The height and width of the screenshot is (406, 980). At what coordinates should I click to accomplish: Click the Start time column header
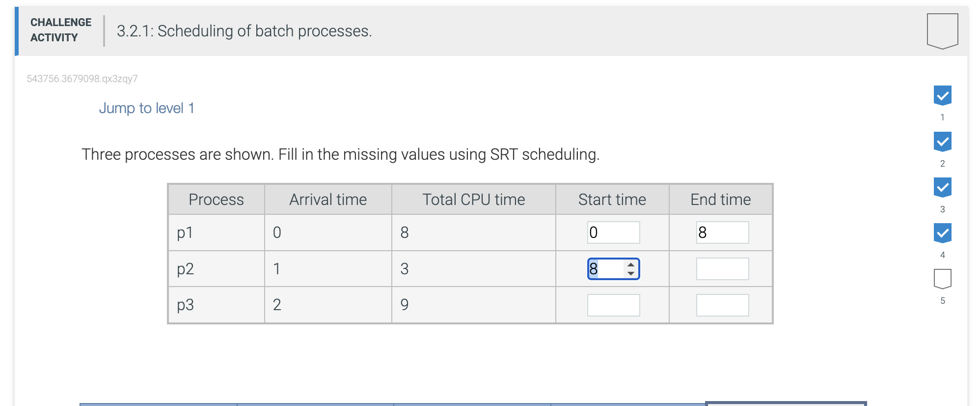click(612, 200)
